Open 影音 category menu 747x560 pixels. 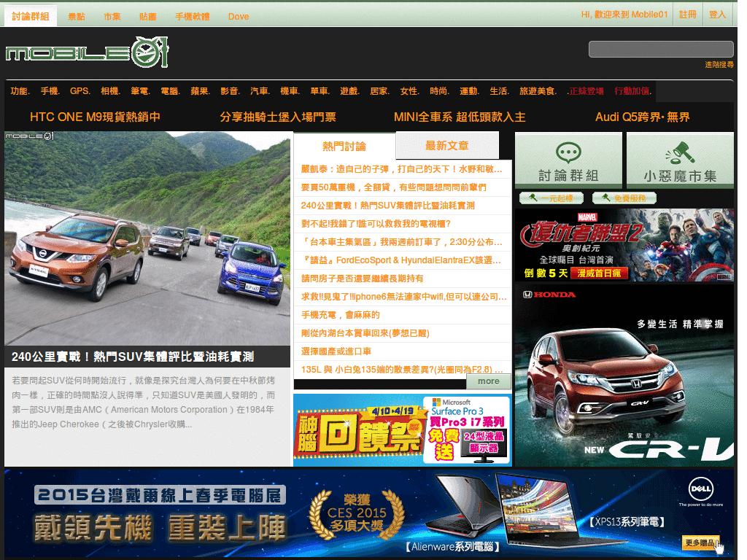click(230, 91)
